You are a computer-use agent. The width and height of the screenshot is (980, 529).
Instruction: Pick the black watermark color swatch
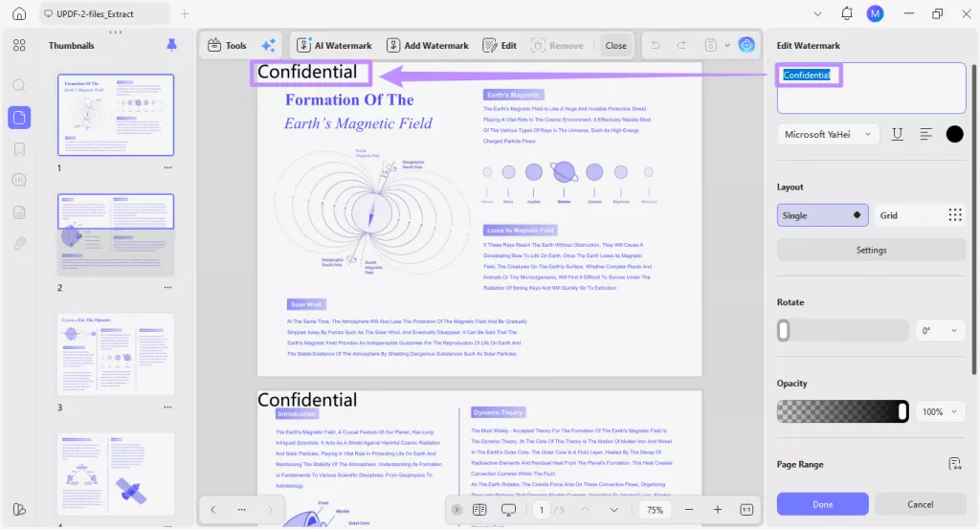[954, 134]
